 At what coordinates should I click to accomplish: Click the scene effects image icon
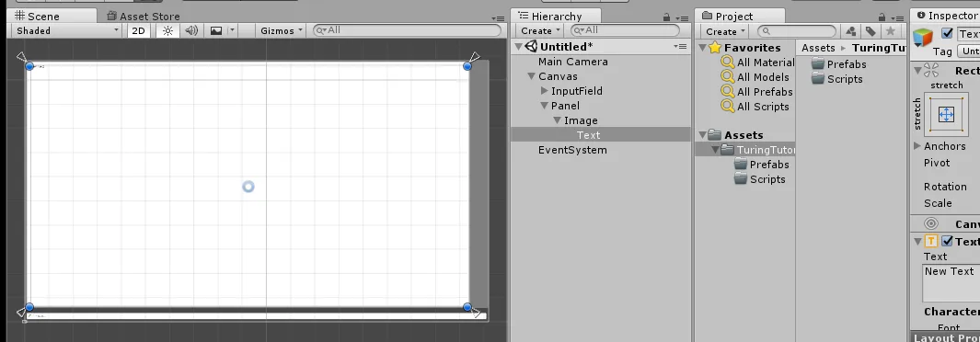216,30
